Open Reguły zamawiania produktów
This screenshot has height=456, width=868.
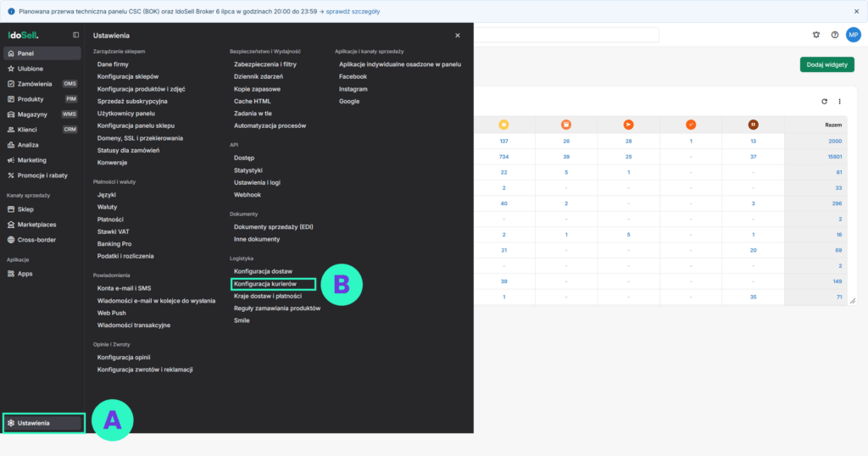277,309
